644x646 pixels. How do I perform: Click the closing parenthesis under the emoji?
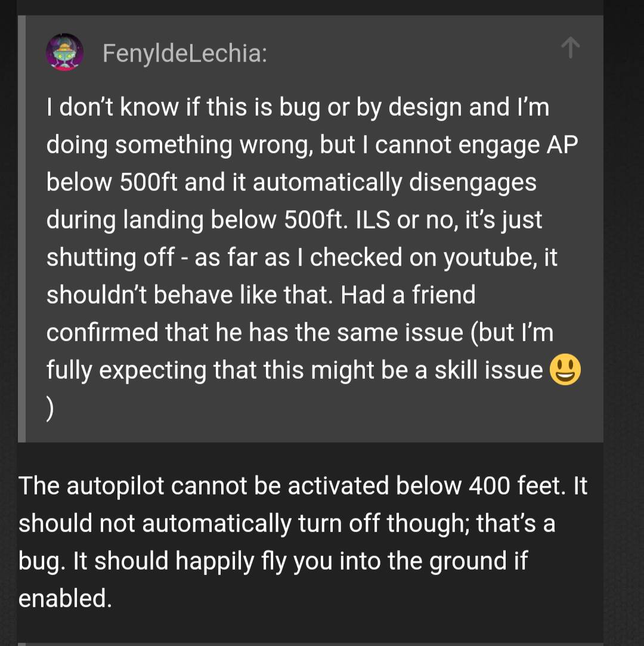pos(49,409)
